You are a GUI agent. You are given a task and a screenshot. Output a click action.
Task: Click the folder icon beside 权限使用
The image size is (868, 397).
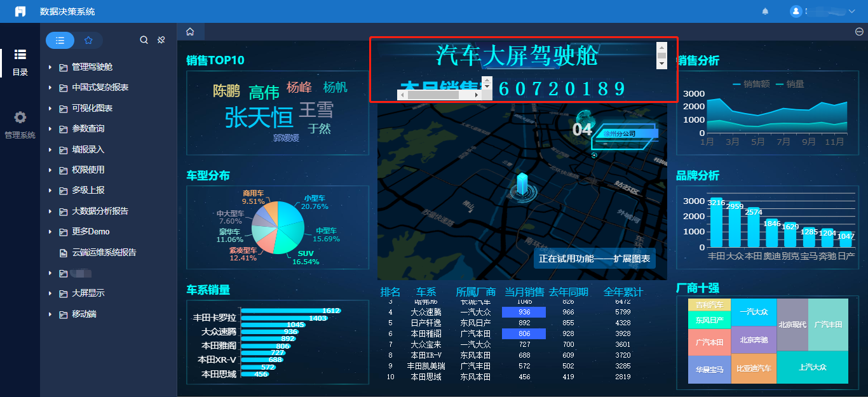tap(64, 170)
